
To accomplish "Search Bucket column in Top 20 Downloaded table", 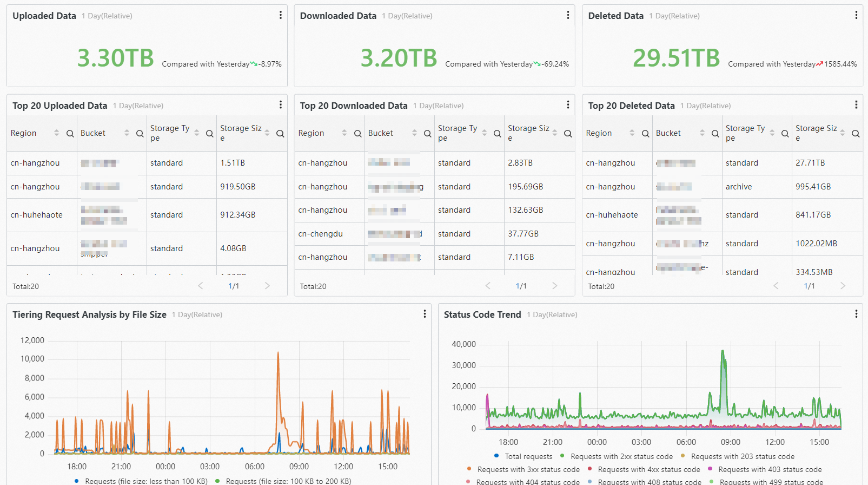I will coord(427,133).
